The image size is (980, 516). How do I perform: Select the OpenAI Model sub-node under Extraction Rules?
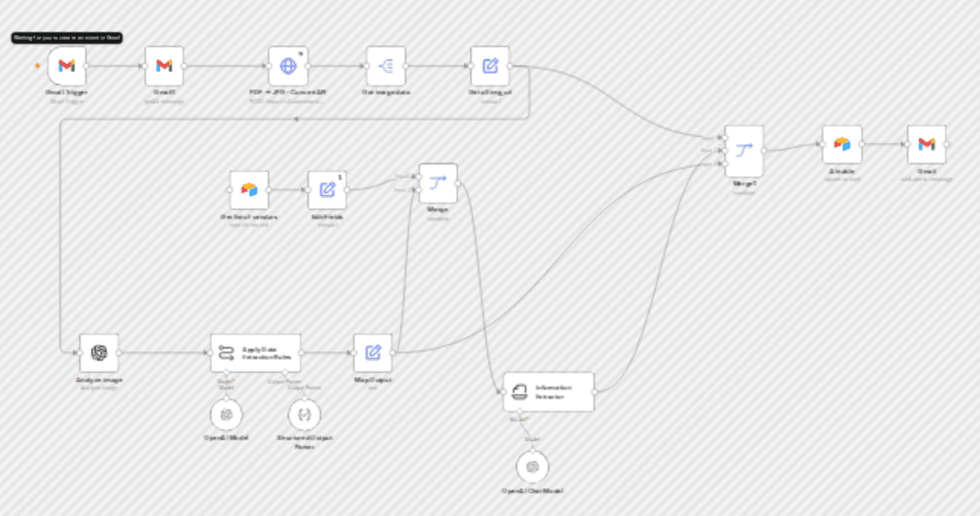coord(226,415)
